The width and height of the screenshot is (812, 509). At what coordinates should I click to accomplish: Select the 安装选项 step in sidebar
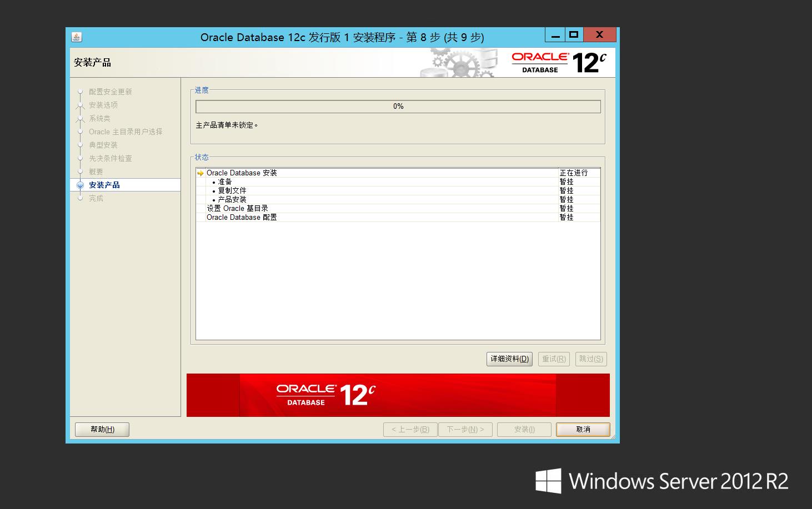point(103,105)
